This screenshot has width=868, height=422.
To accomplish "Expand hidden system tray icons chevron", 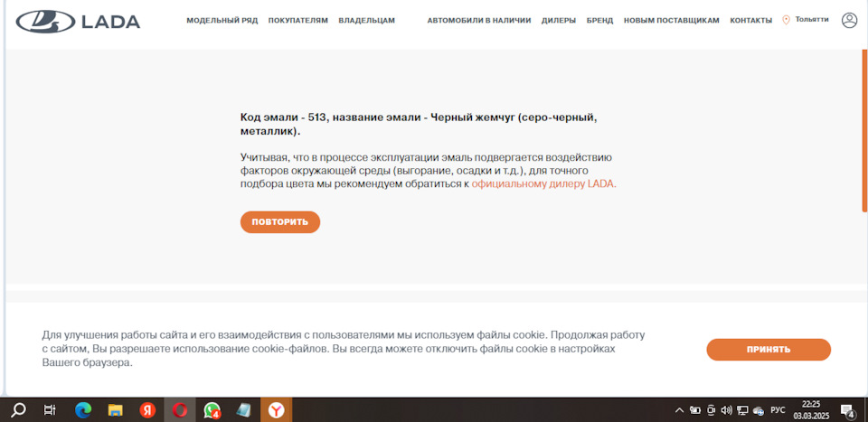I will point(679,409).
